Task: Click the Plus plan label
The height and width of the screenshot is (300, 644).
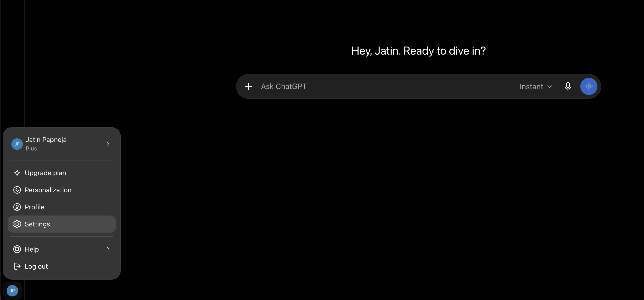Action: tap(31, 149)
